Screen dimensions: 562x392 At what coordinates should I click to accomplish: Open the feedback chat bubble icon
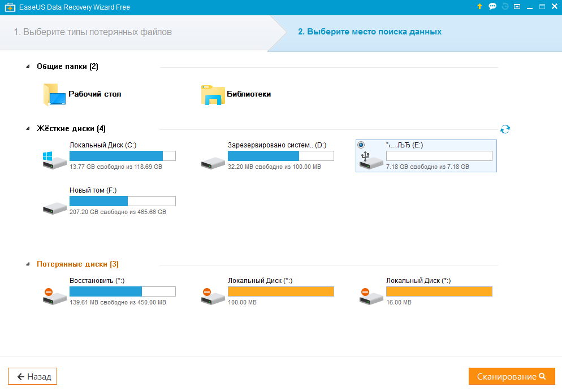pyautogui.click(x=492, y=6)
